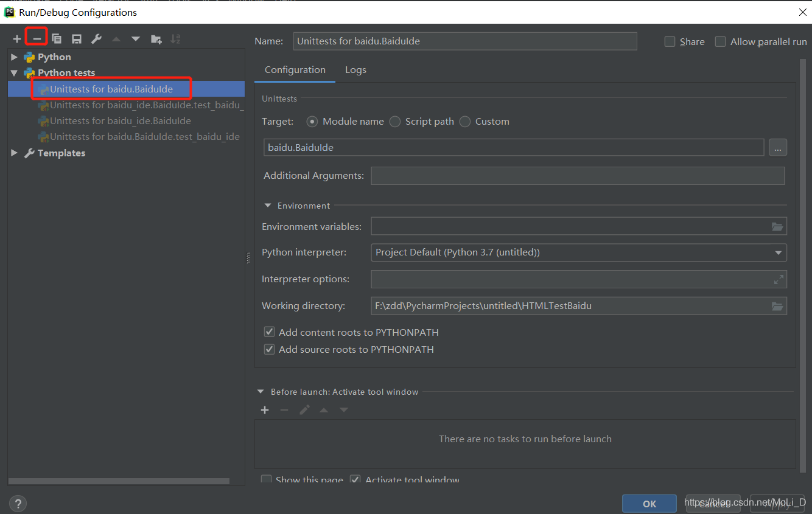812x514 pixels.
Task: Select the Module name target option
Action: (x=312, y=122)
